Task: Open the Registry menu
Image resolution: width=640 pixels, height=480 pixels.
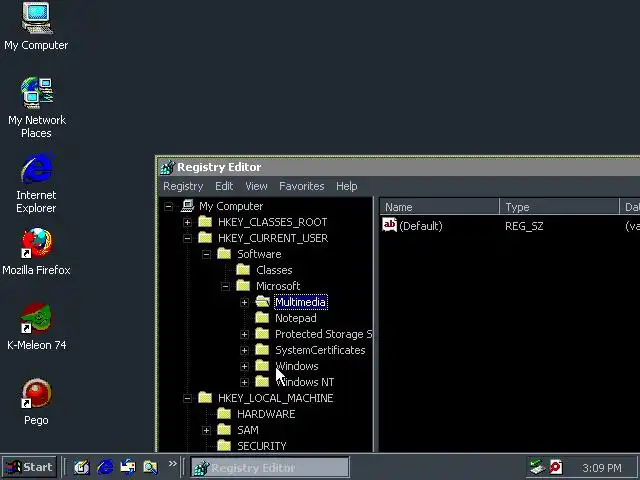Action: pyautogui.click(x=183, y=186)
